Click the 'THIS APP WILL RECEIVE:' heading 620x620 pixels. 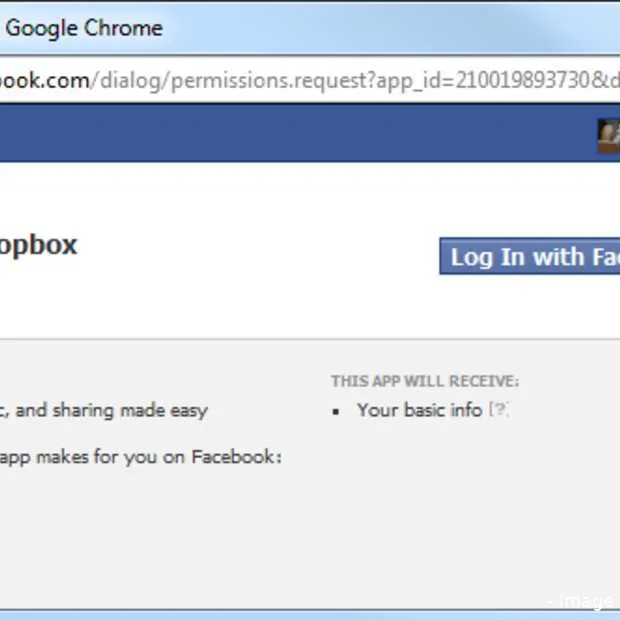[425, 381]
